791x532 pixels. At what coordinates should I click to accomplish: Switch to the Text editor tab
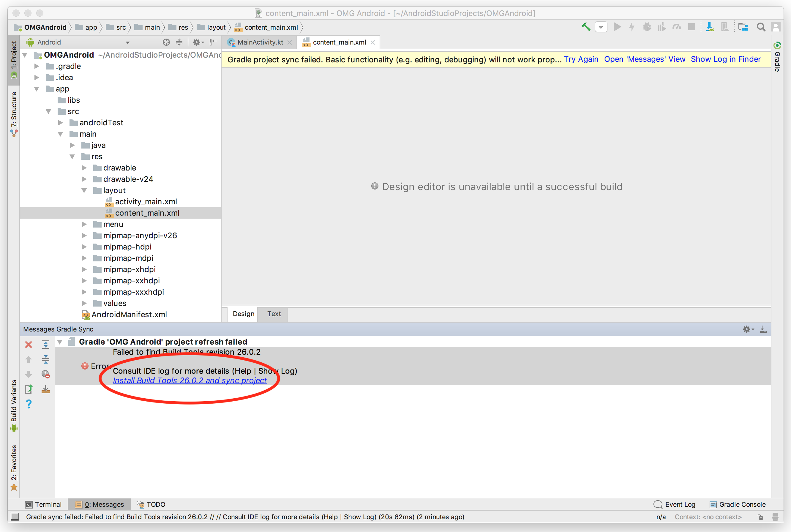point(273,314)
